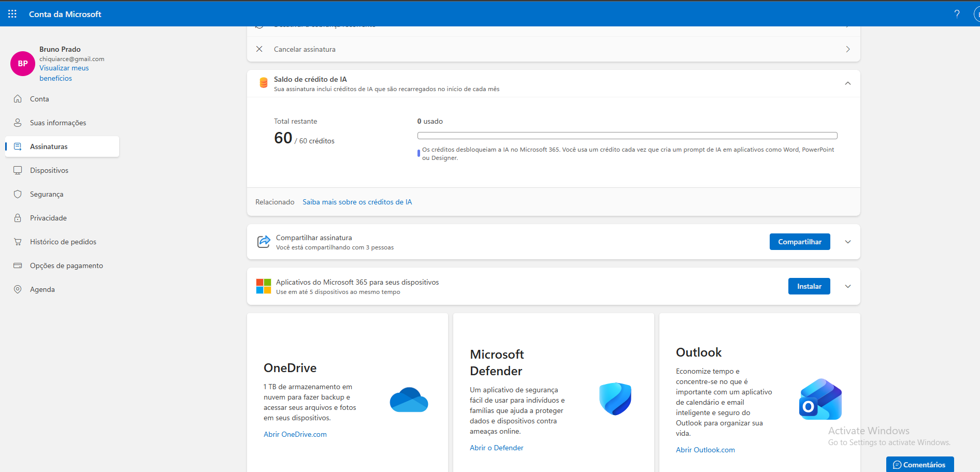Viewport: 980px width, 472px height.
Task: Click the Histórico de pedidos cart icon
Action: coord(18,242)
